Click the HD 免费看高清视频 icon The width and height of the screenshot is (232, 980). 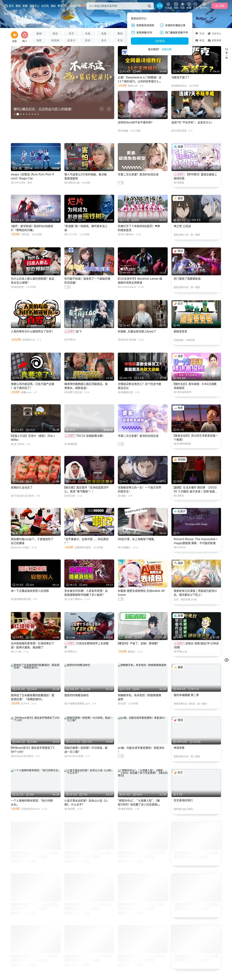[133, 25]
